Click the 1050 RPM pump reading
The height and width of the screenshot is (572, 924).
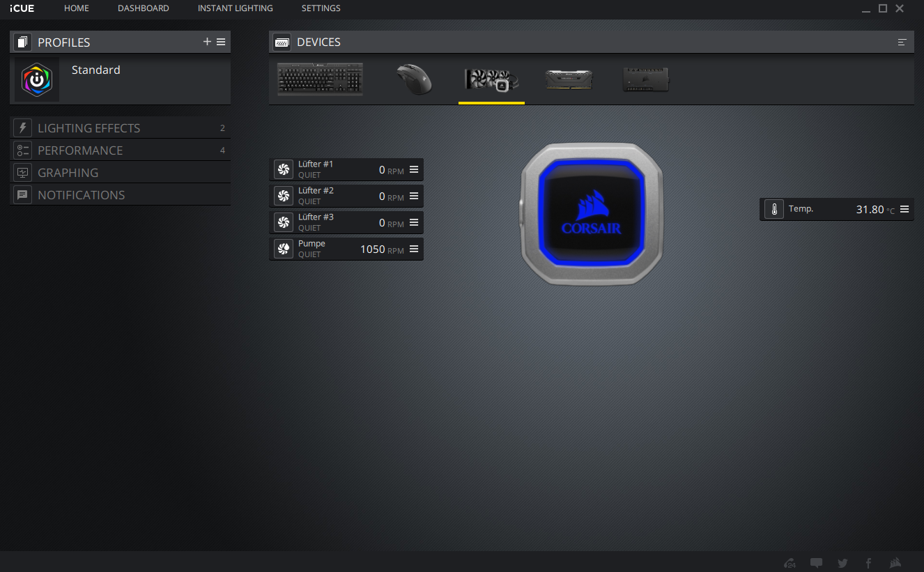[382, 249]
